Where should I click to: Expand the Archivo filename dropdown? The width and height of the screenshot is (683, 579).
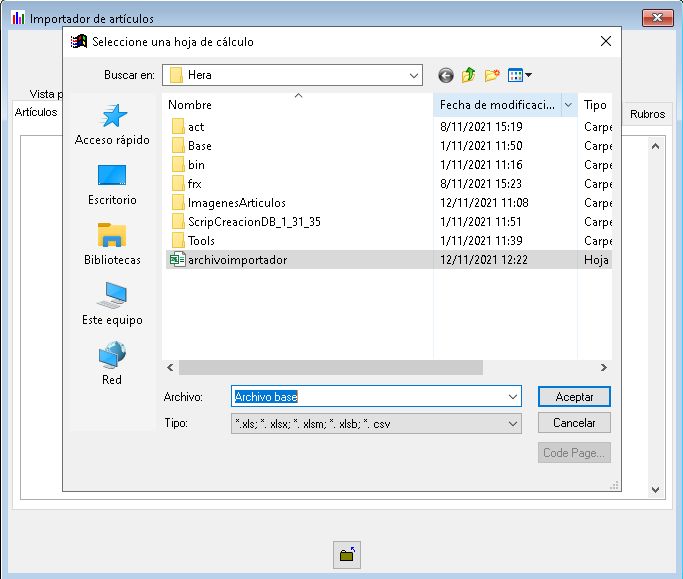pyautogui.click(x=512, y=397)
